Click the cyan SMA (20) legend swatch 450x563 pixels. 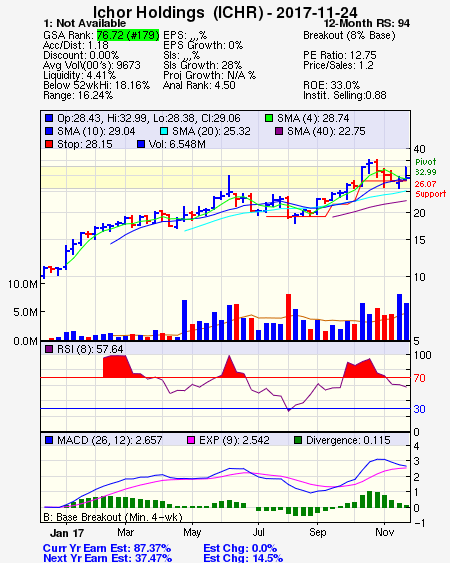[x=164, y=131]
